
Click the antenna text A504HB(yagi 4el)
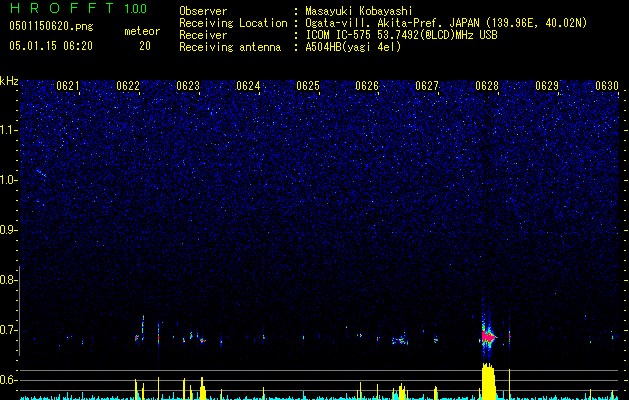[353, 47]
